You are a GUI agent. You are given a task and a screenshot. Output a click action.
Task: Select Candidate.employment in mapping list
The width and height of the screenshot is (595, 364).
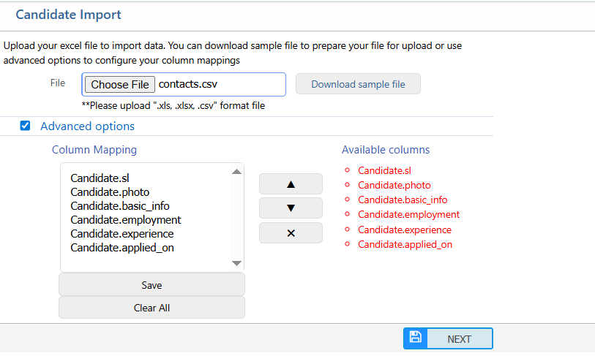(x=126, y=220)
